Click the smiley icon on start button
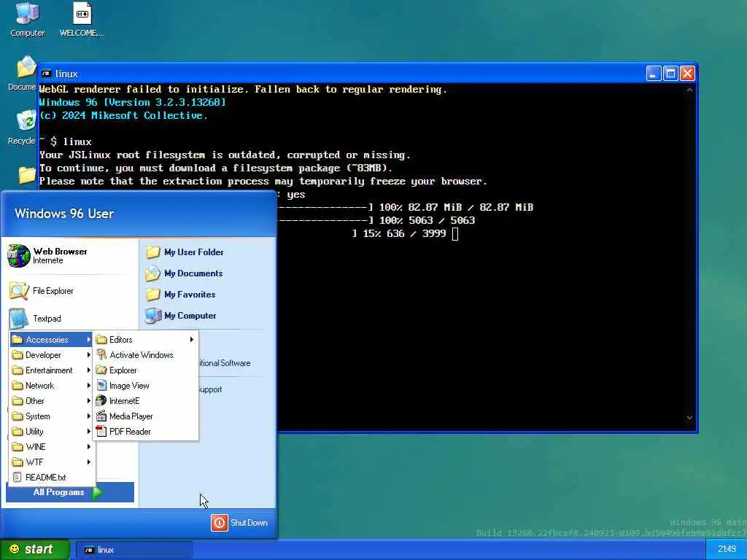The width and height of the screenshot is (747, 560). tap(15, 549)
